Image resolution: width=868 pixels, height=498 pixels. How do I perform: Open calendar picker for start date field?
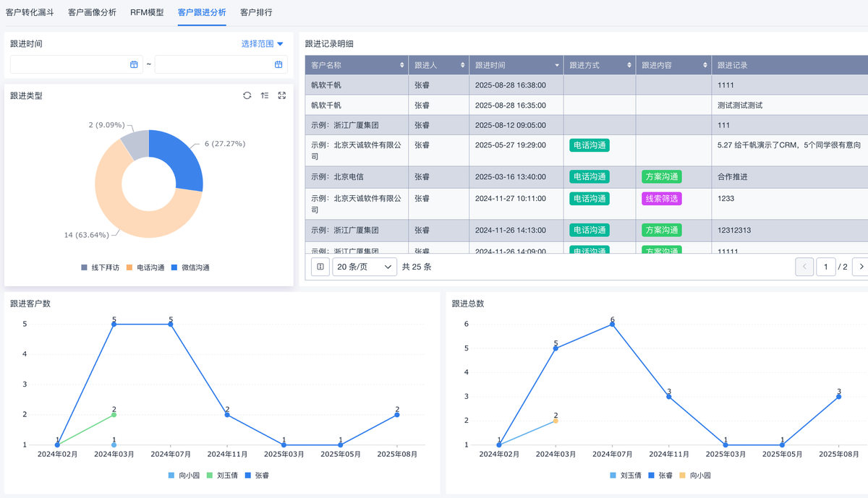(x=134, y=64)
